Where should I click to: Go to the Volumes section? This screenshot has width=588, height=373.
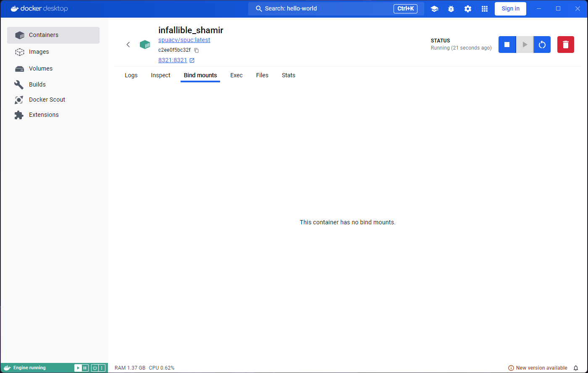53,68
